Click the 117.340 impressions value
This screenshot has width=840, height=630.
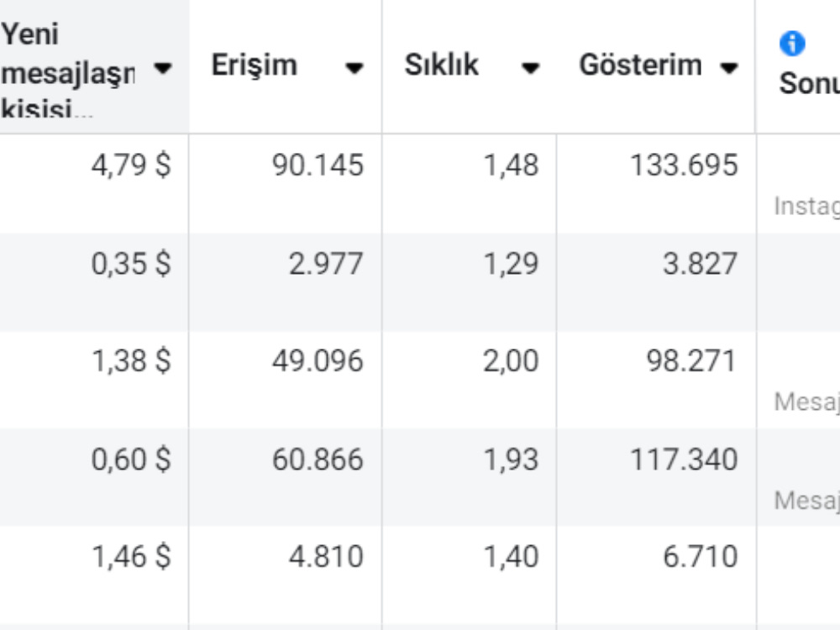pyautogui.click(x=684, y=459)
